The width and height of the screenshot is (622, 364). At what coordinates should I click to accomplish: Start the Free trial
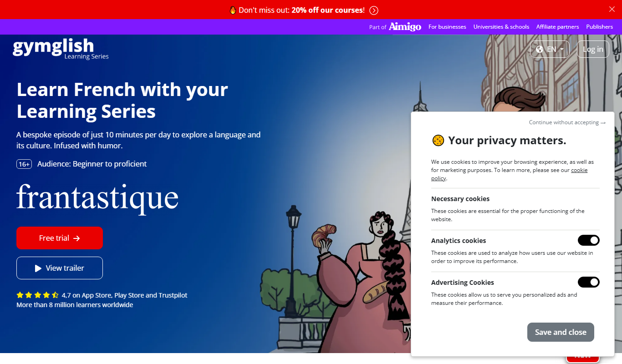click(60, 238)
